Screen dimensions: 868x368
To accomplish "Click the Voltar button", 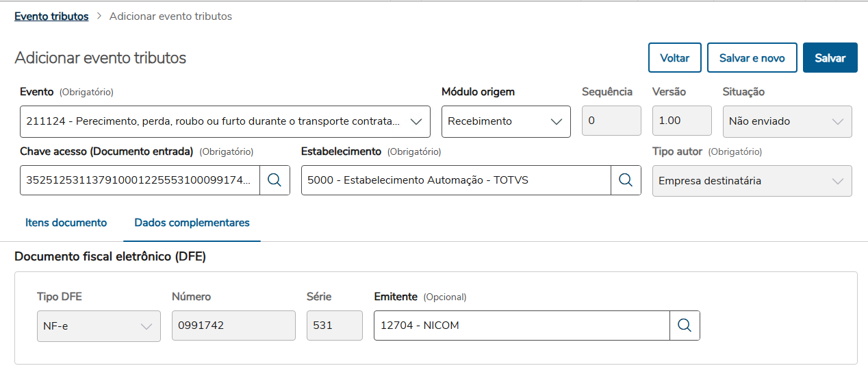I will coord(674,58).
